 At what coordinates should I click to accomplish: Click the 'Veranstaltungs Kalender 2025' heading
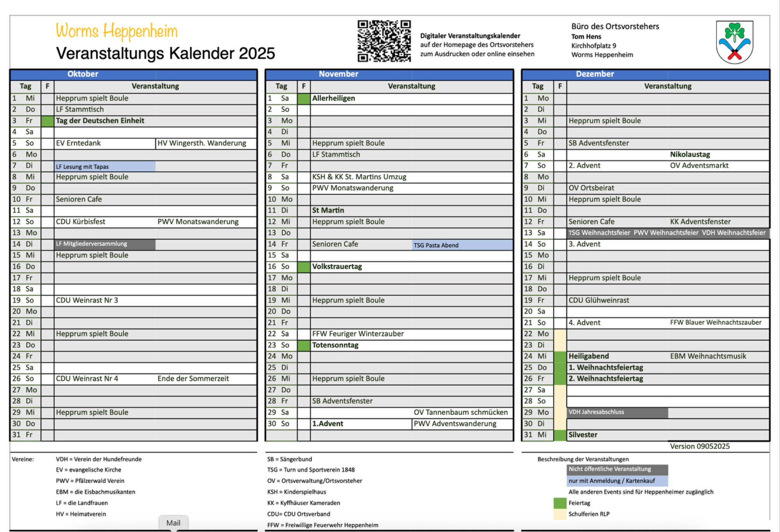tap(165, 53)
